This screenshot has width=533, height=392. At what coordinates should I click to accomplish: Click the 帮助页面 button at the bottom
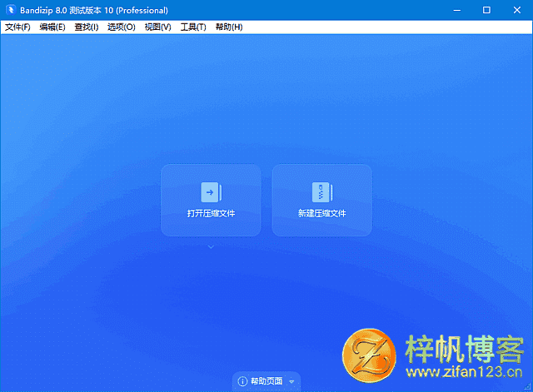click(x=266, y=381)
